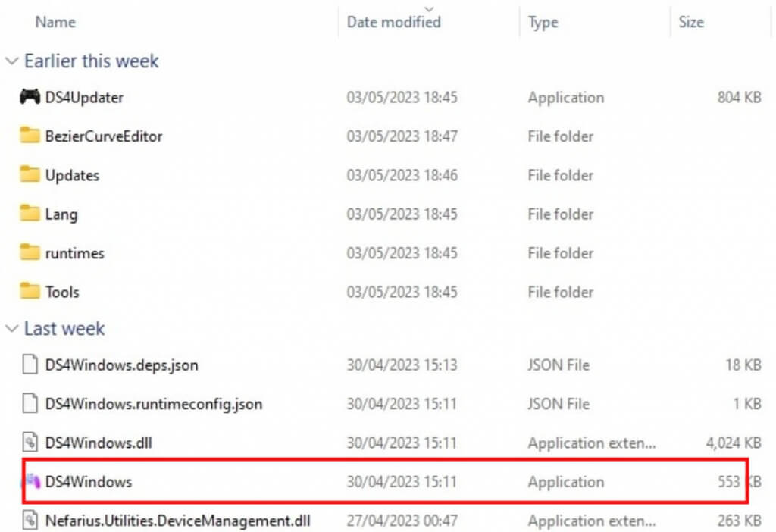
Task: Sort files by Name column header
Action: [x=55, y=23]
